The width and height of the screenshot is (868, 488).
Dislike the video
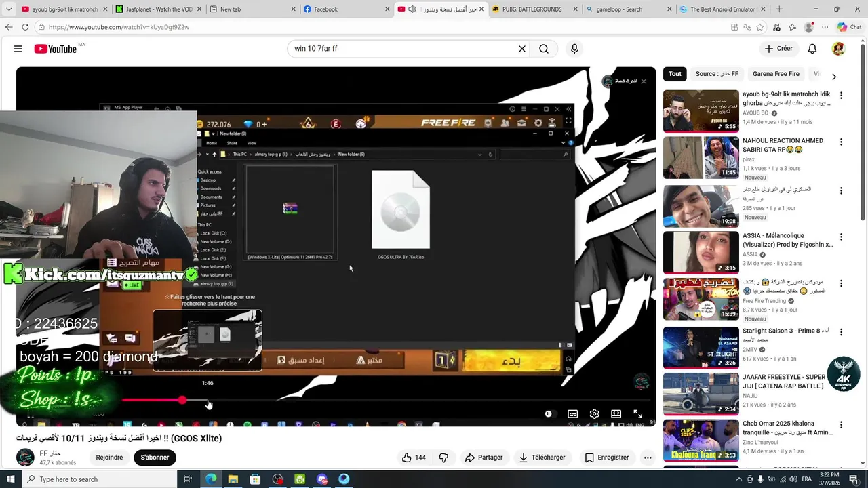pyautogui.click(x=443, y=457)
